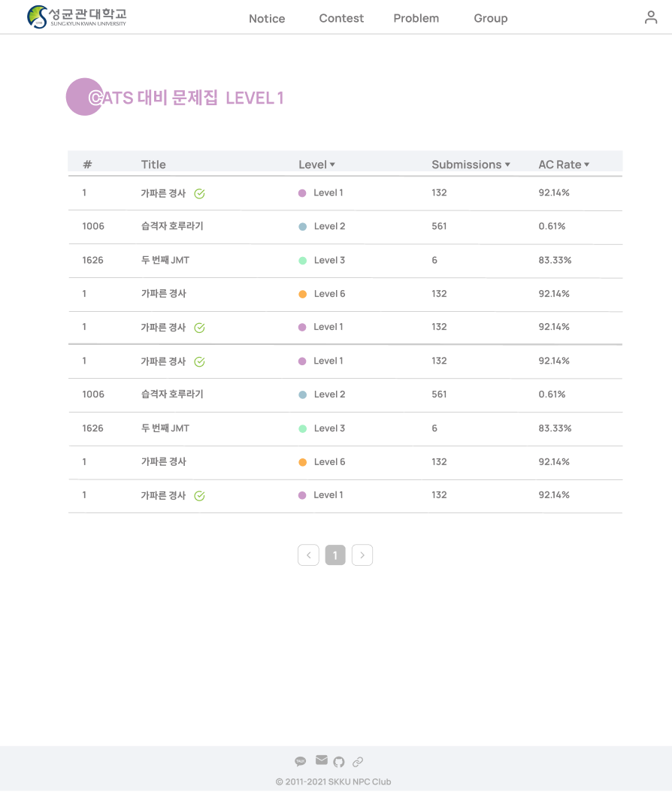Click the solved checkmark on the fifth row
Screen dimensions: 672x792
click(198, 328)
